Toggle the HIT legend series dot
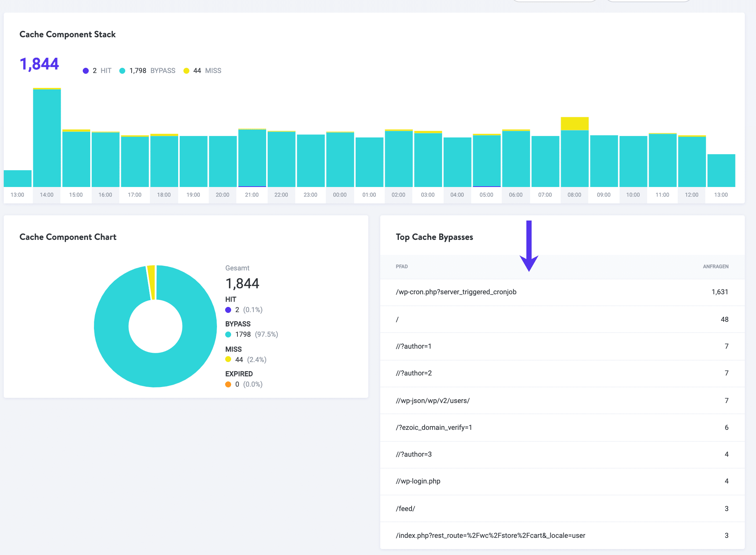756x555 pixels. [86, 71]
